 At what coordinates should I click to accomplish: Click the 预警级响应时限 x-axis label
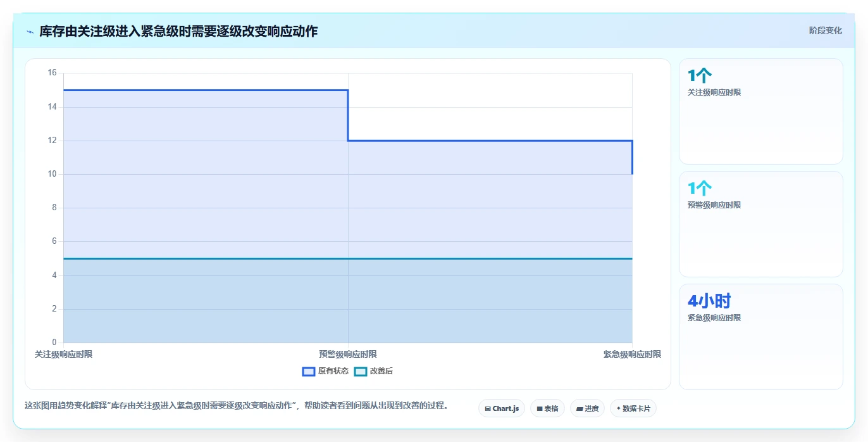(x=348, y=355)
